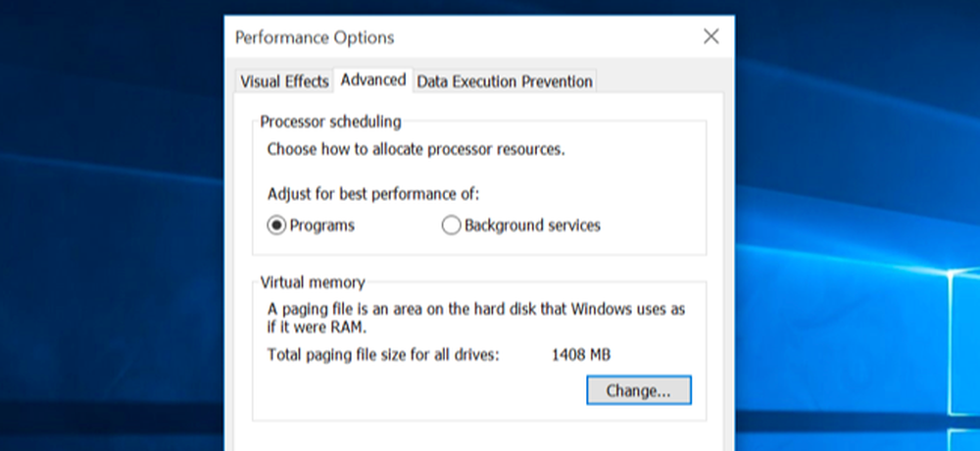Image resolution: width=980 pixels, height=451 pixels.
Task: Click empty title bar space beside the X
Action: pyautogui.click(x=544, y=37)
